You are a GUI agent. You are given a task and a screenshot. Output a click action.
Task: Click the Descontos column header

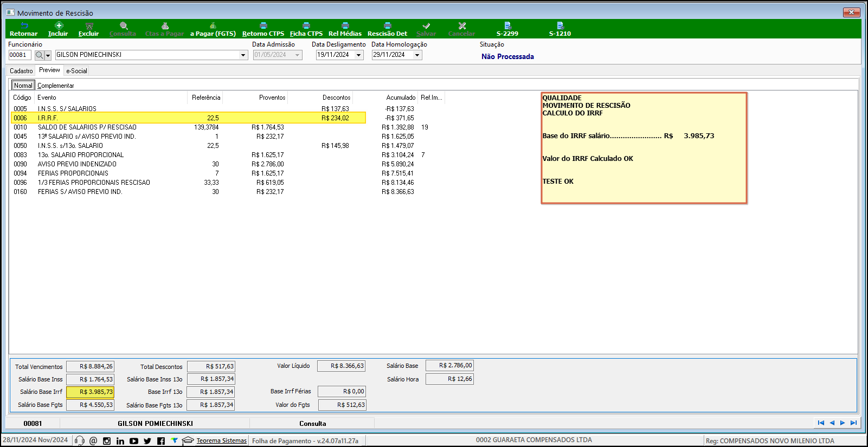320,98
